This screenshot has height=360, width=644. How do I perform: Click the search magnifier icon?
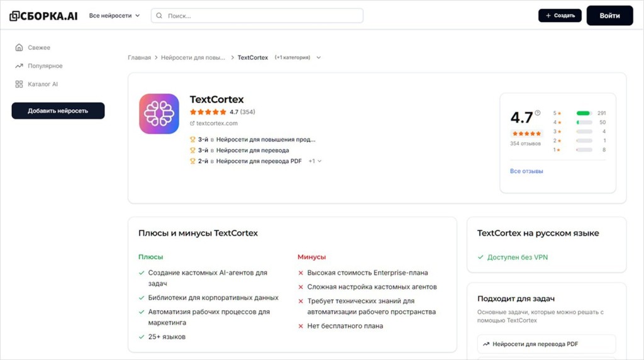pyautogui.click(x=159, y=16)
